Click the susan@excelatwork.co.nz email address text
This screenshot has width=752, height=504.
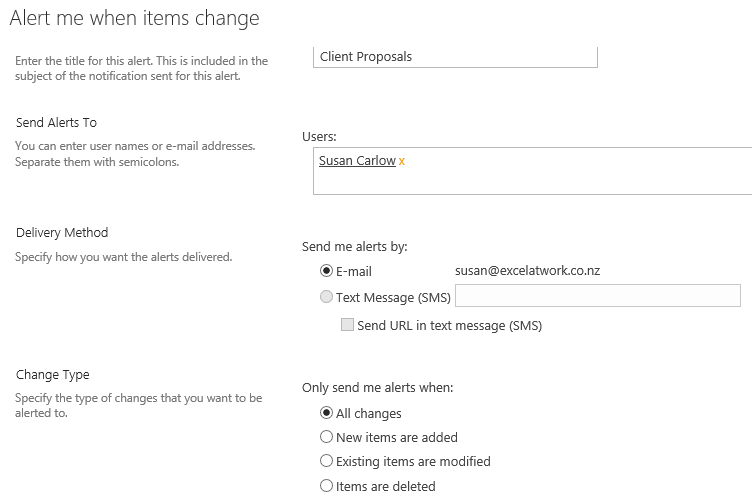tap(527, 271)
